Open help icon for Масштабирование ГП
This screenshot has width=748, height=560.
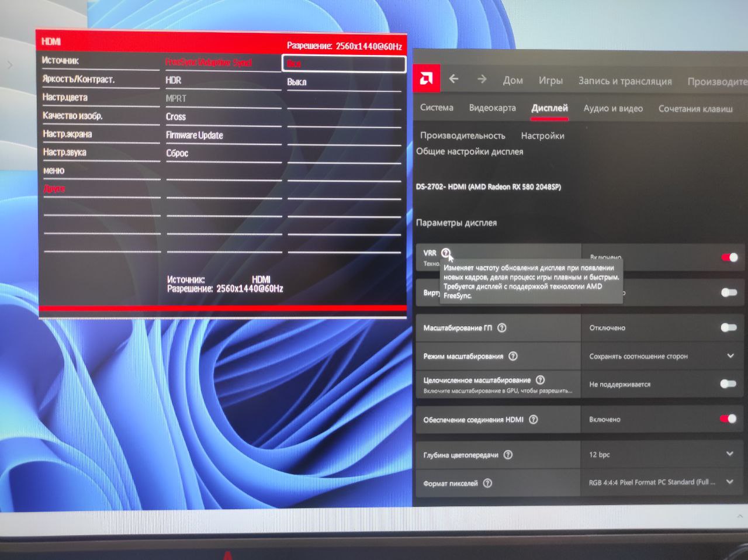coord(502,328)
